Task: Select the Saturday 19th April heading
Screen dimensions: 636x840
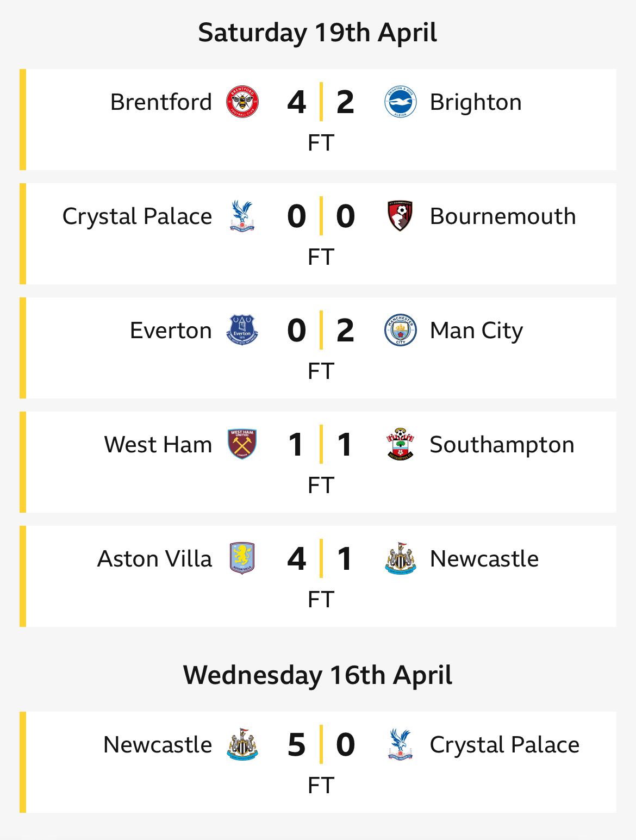Action: pos(317,33)
